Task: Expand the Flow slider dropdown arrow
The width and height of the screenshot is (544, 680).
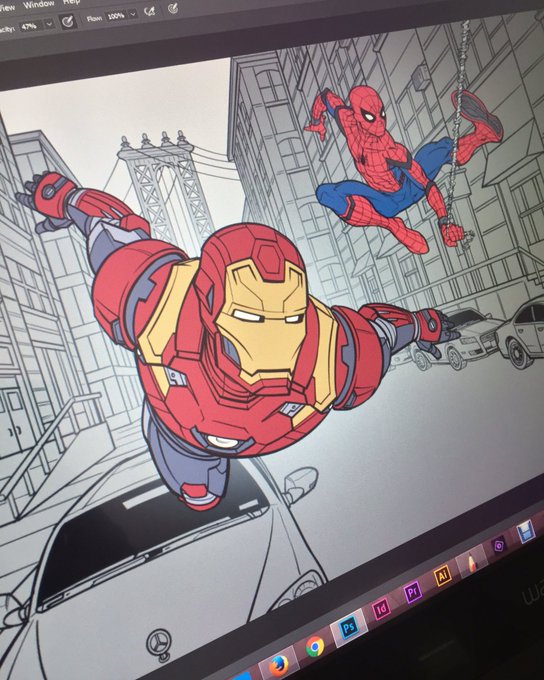Action: pos(133,14)
